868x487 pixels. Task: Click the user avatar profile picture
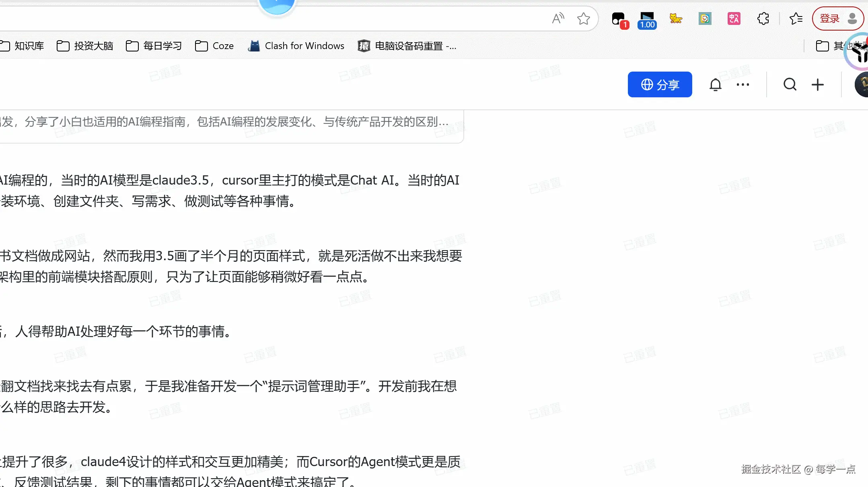pyautogui.click(x=861, y=84)
